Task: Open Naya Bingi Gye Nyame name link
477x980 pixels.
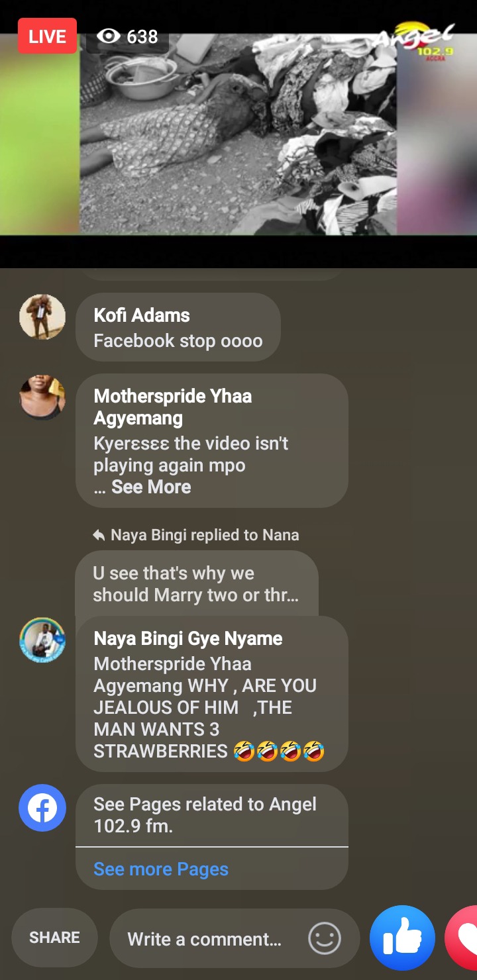Action: [x=188, y=638]
